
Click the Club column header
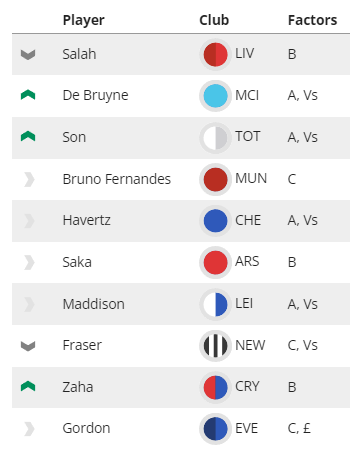(x=214, y=20)
